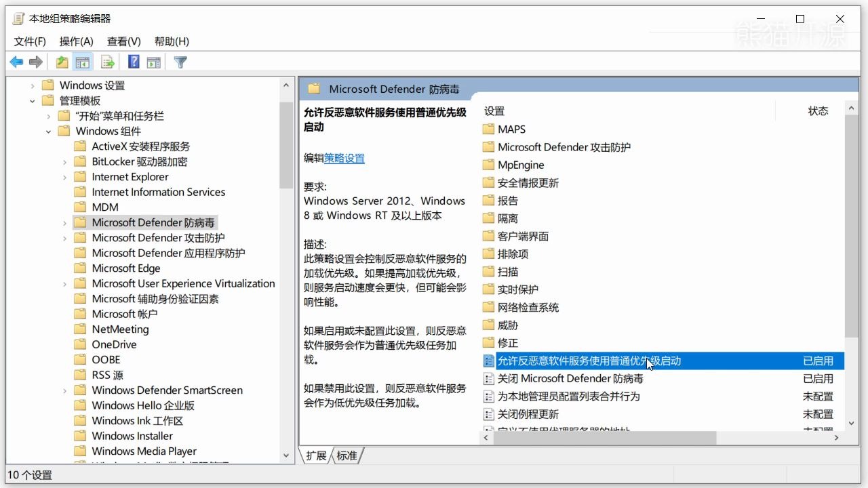
Task: Switch to the 标准 tab
Action: 347,455
